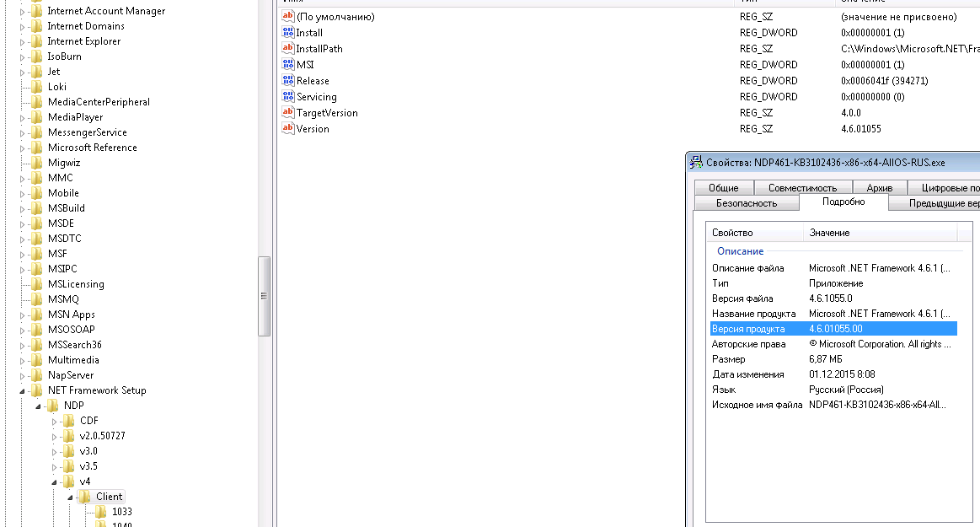Click the Version string value icon
The width and height of the screenshot is (980, 527).
[287, 129]
